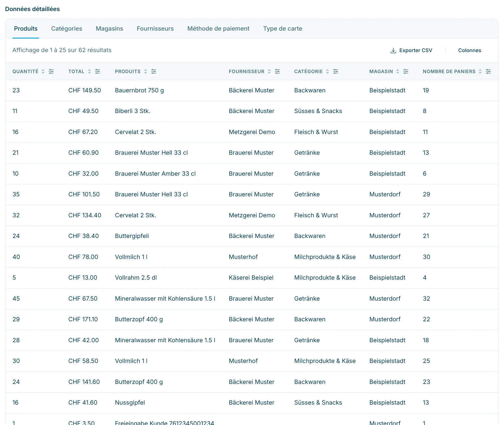504x425 pixels.
Task: Sort by Magasin using sort arrows
Action: coord(398,71)
